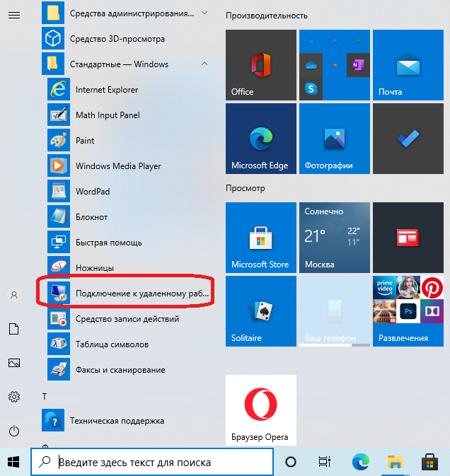This screenshot has height=476, width=450.
Task: Open the Prime Video icon in Развлечения tile
Action: click(x=384, y=287)
